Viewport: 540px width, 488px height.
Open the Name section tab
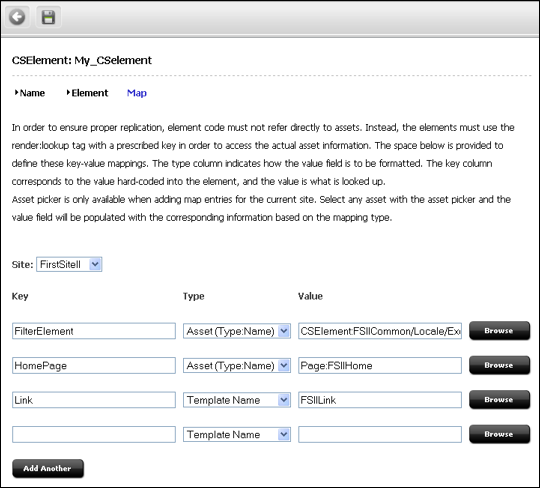coord(30,93)
